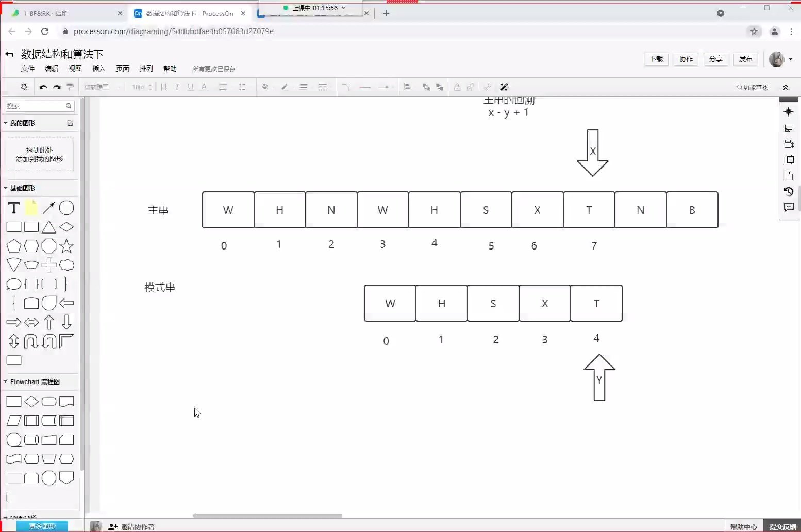Click the 分享 button
This screenshot has height=532, width=801.
[x=715, y=59]
